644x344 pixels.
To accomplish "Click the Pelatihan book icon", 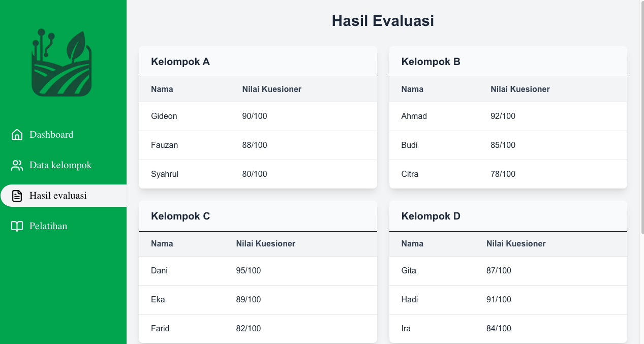I will coord(17,226).
